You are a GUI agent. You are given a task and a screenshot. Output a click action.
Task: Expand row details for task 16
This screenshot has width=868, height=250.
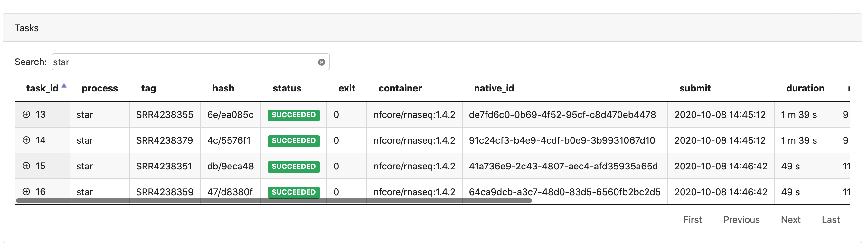click(x=26, y=191)
